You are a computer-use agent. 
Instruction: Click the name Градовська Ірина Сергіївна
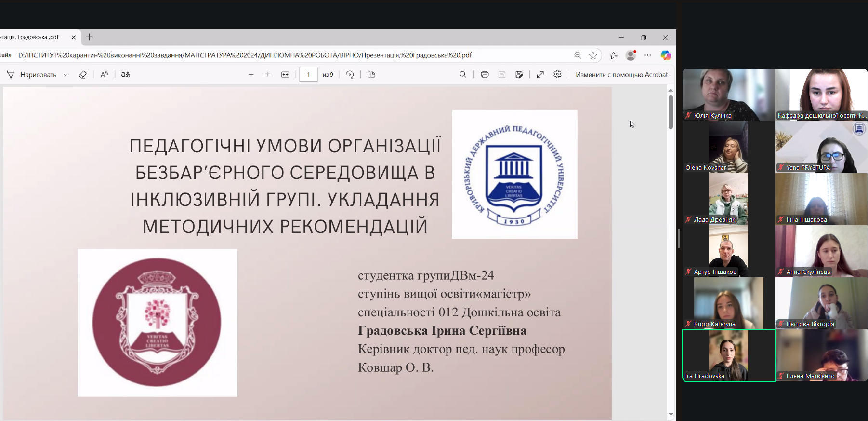(x=442, y=331)
